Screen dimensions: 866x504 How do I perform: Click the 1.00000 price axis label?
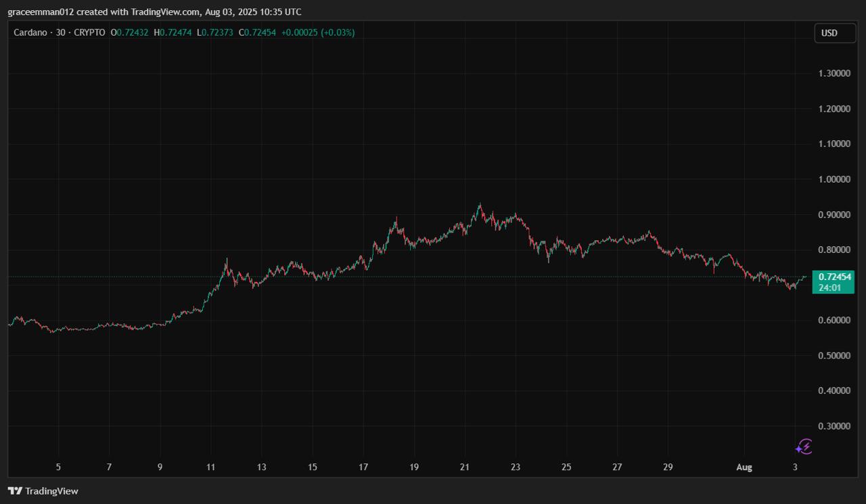click(834, 179)
